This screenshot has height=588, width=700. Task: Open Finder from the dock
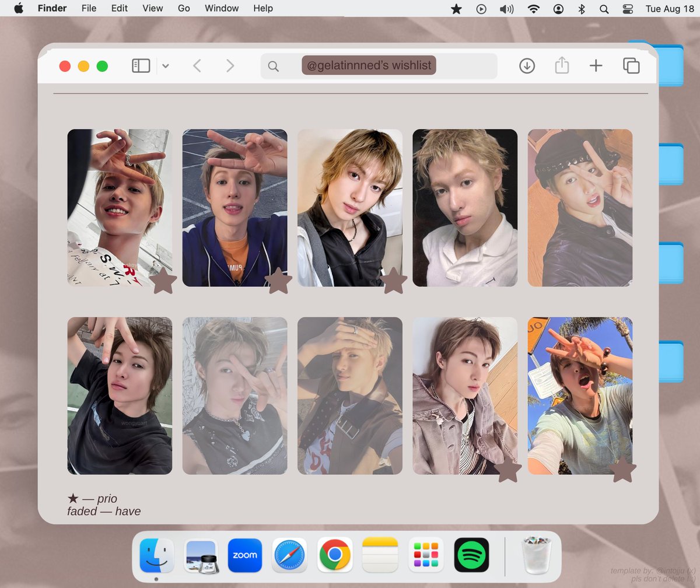[156, 555]
